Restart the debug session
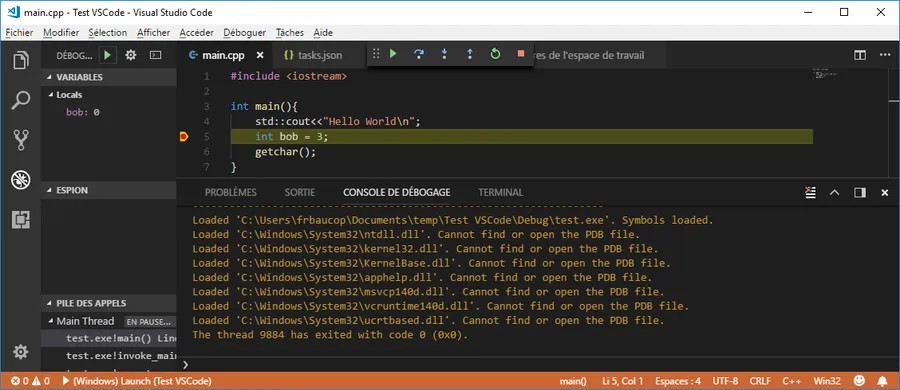Screen dimensions: 900x390 coord(495,54)
